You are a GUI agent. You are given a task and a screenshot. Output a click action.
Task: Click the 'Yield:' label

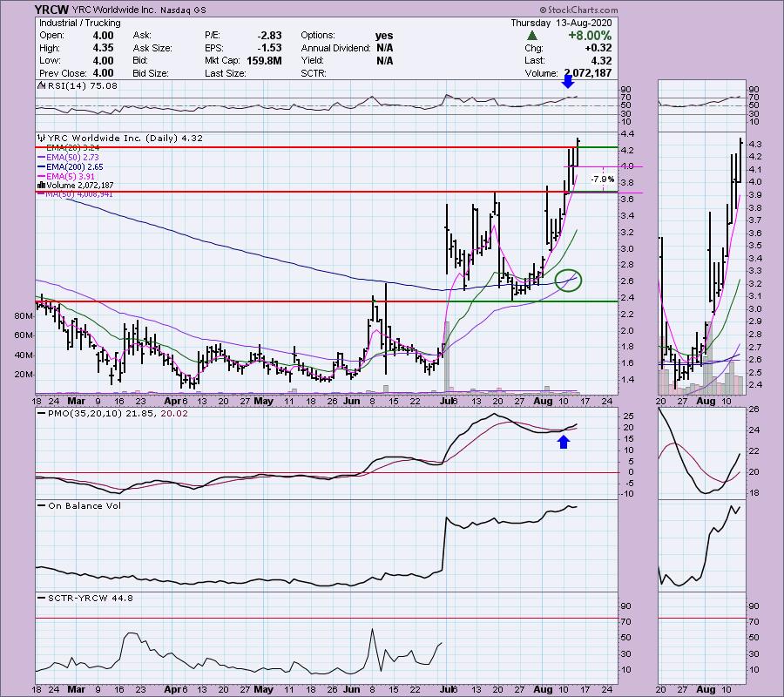pos(313,60)
